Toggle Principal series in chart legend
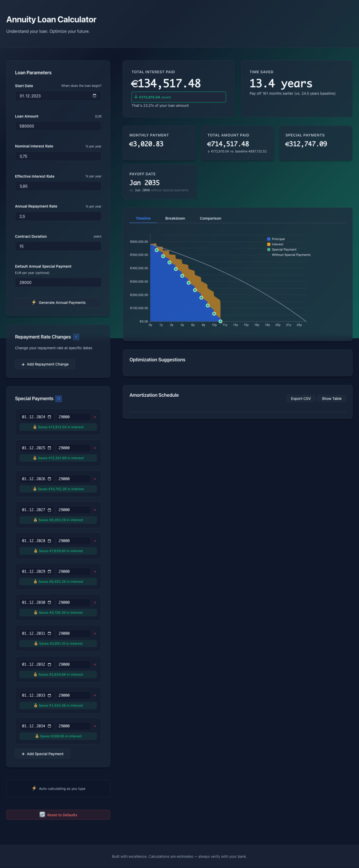The image size is (359, 868). coord(276,239)
